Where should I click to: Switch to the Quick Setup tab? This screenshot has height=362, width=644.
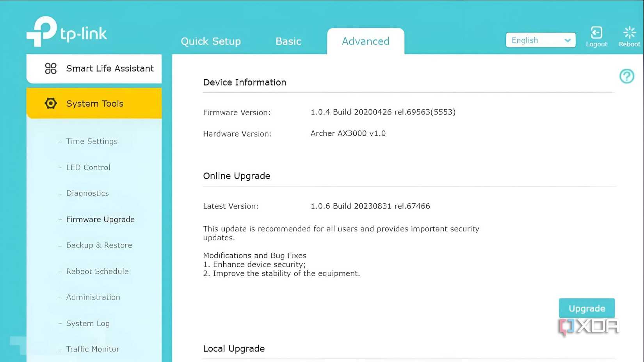tap(211, 41)
